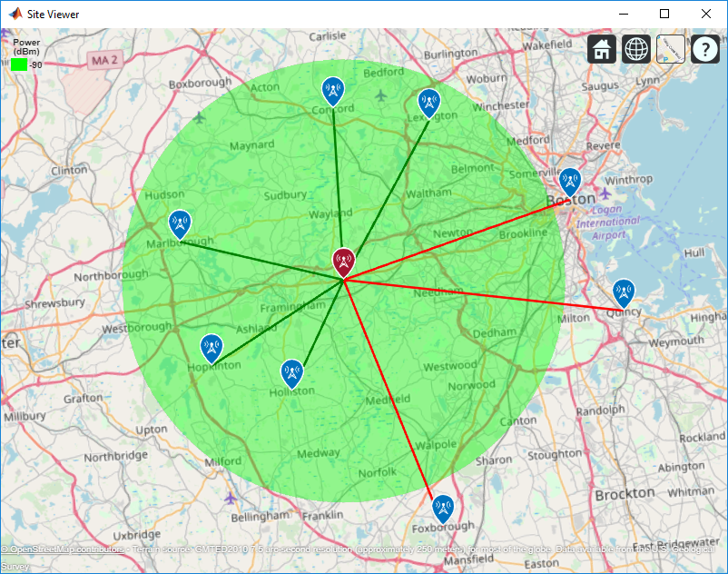Open the basemap picker thumbnail

pyautogui.click(x=671, y=49)
